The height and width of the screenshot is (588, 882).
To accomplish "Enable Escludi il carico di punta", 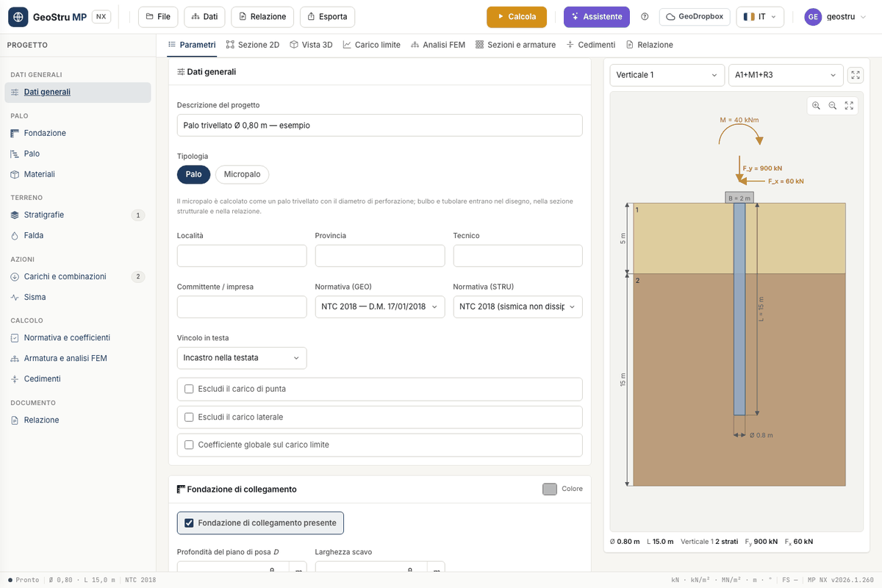I will [189, 389].
